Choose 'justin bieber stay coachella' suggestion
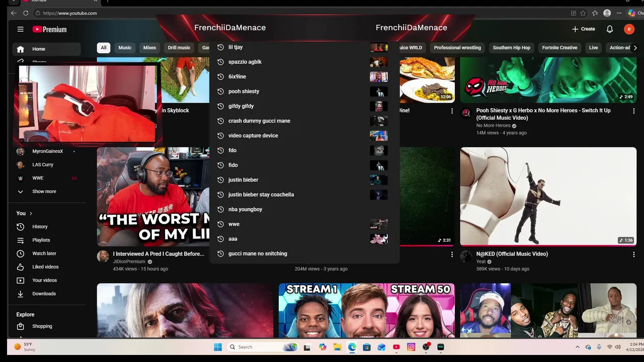This screenshot has width=644, height=362. click(x=304, y=195)
